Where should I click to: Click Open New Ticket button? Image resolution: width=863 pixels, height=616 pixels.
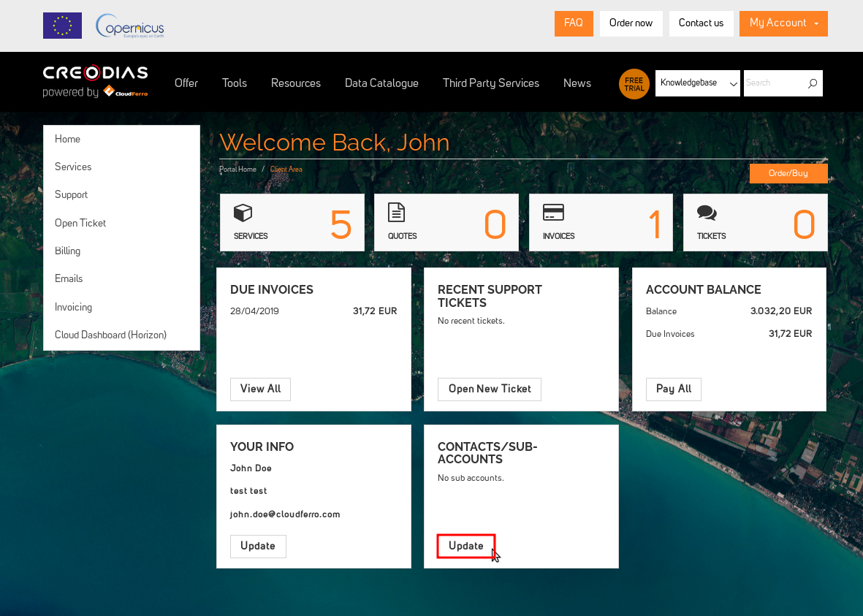[x=490, y=389]
